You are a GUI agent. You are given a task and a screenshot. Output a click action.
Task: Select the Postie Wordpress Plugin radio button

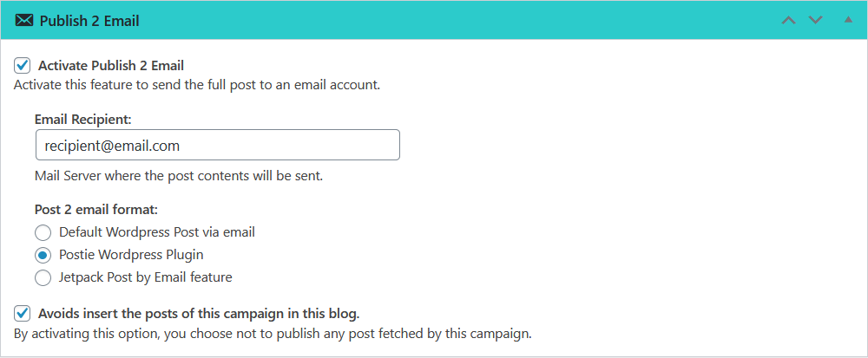click(43, 255)
